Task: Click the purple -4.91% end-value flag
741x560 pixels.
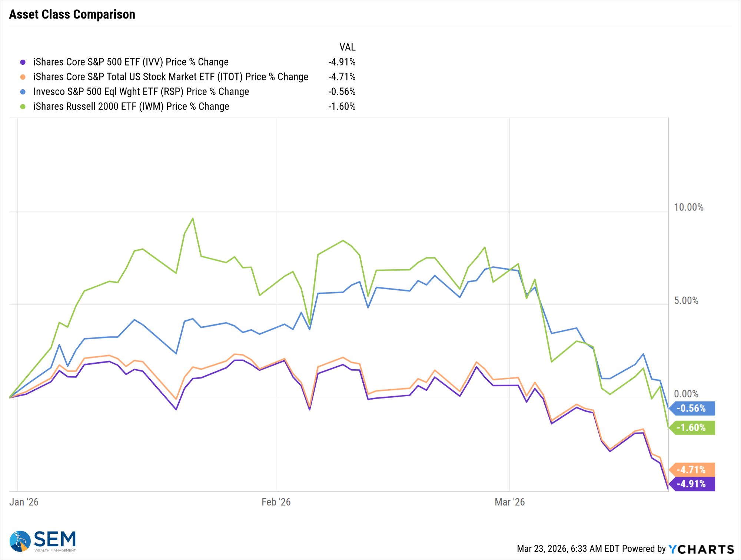Action: 692,484
